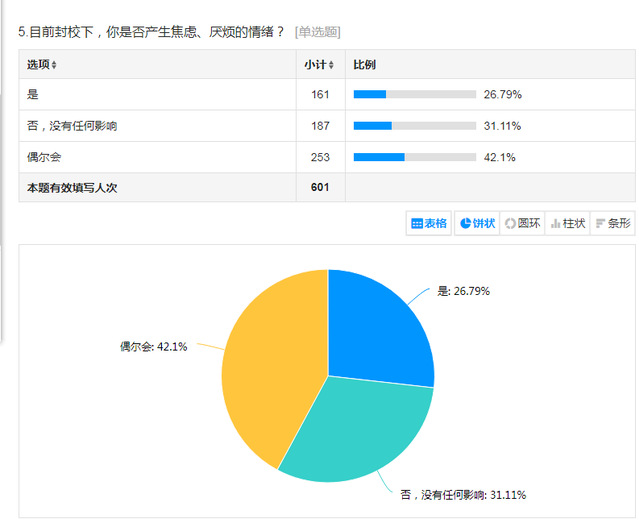Image resolution: width=639 pixels, height=523 pixels.
Task: Click the 比例 column header
Action: (x=364, y=65)
